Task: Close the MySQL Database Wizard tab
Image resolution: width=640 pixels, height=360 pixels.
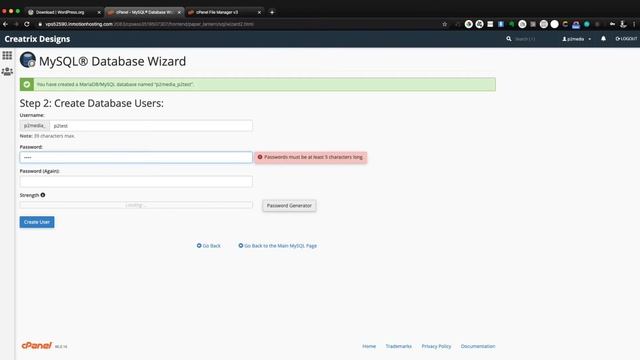Action: point(179,12)
